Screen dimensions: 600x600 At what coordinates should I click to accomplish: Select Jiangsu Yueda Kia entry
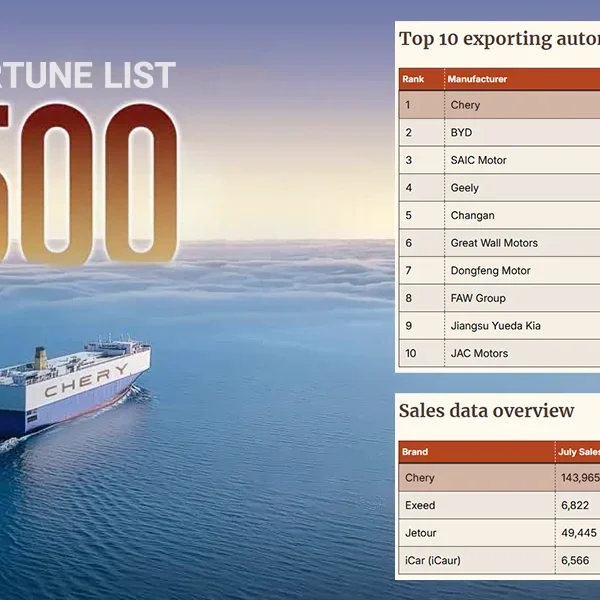pos(496,326)
